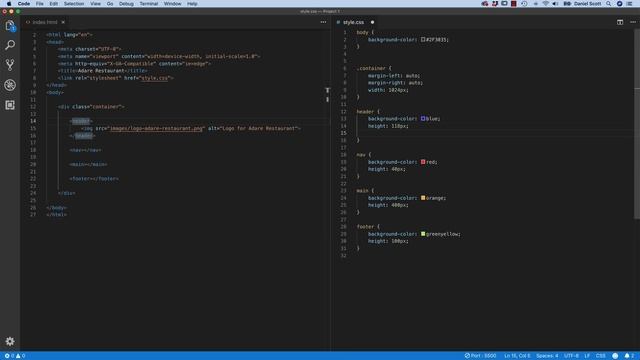Open the File menu
This screenshot has height=360, width=640.
40,4
